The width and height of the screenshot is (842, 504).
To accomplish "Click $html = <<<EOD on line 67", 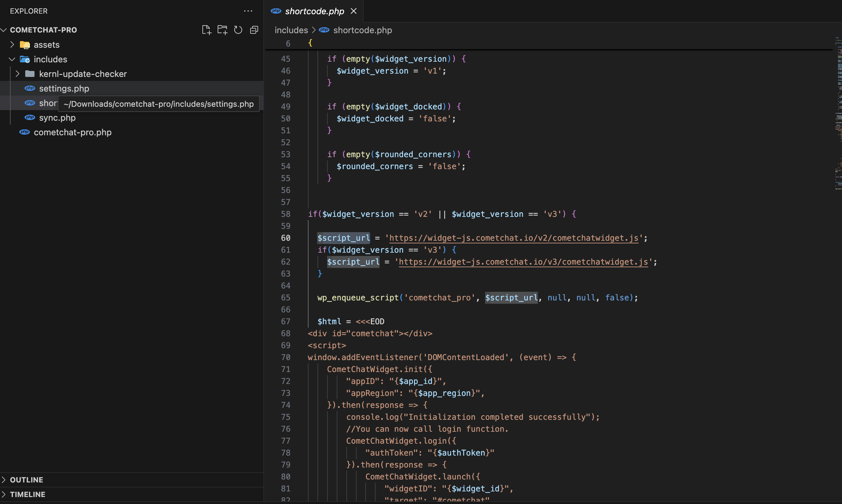I will pos(351,322).
